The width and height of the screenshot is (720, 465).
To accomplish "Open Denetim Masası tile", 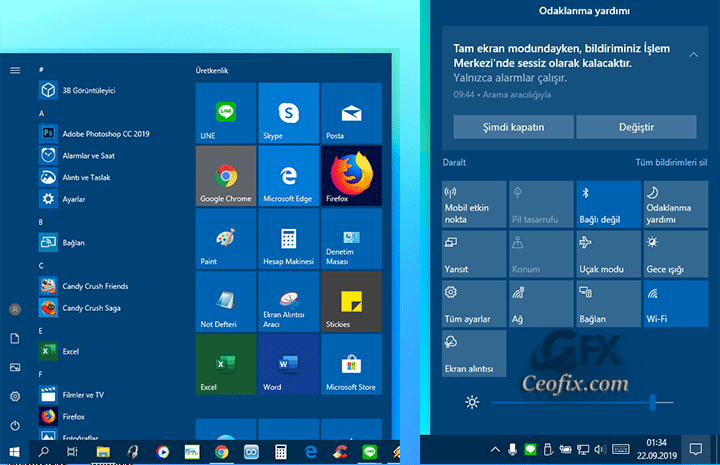I will (x=352, y=239).
